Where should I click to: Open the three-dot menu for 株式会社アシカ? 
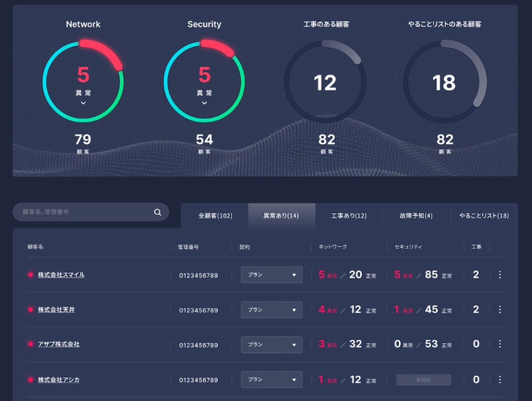click(500, 379)
